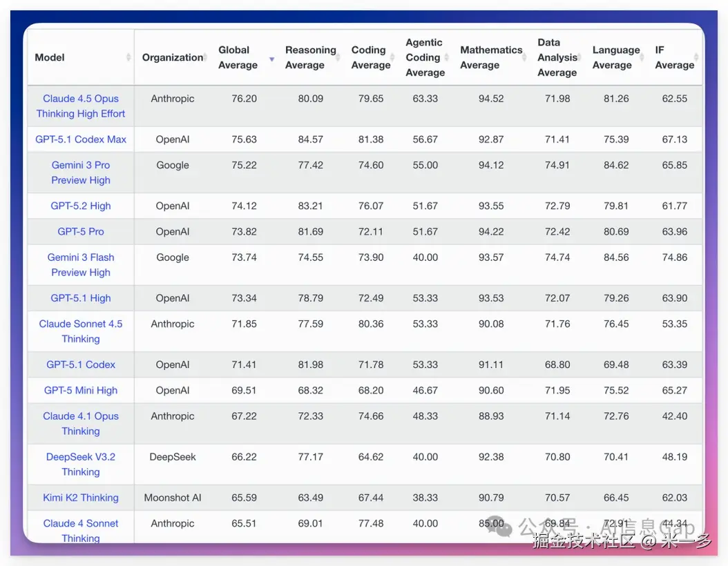Select DeepSeek V3.2 mathematics value 92.38
Image resolution: width=728 pixels, height=566 pixels.
491,456
